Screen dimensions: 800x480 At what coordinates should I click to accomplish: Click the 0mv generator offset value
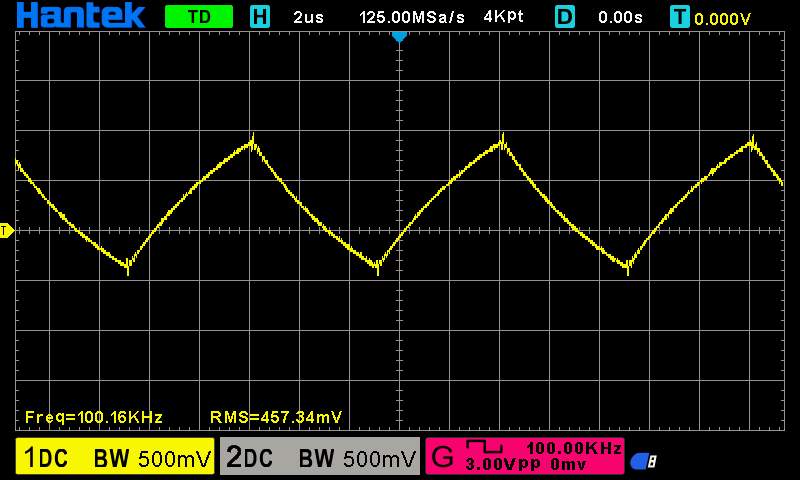pos(568,465)
